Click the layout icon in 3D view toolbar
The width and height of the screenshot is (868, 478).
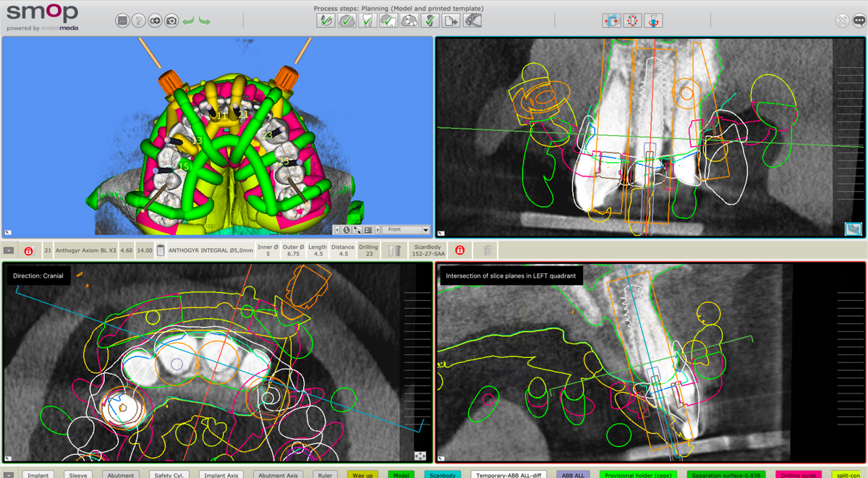click(x=367, y=230)
